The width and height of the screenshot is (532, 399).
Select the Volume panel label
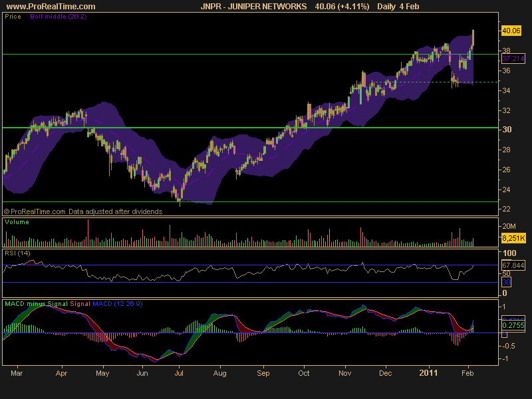[17, 222]
